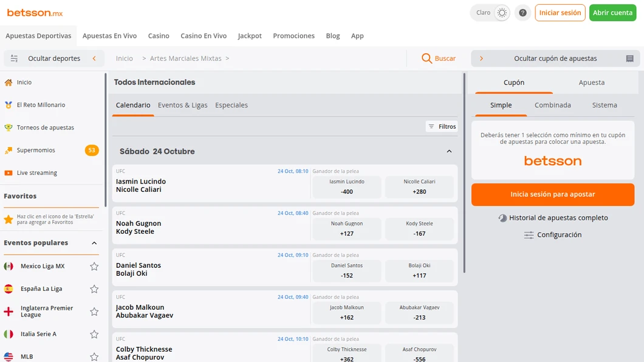Screen dimensions: 644x362
Task: Click the Artes Marciales Mixtas breadcrumb
Action: [186, 58]
